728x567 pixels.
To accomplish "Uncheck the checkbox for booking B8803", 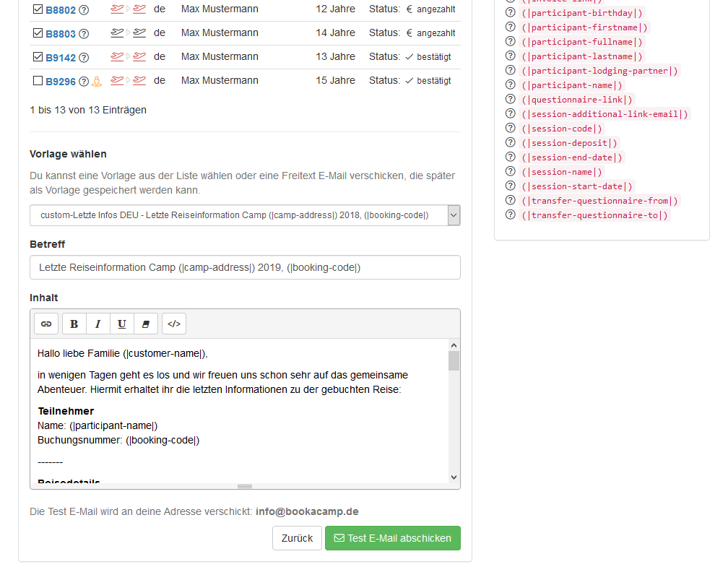I will 38,33.
